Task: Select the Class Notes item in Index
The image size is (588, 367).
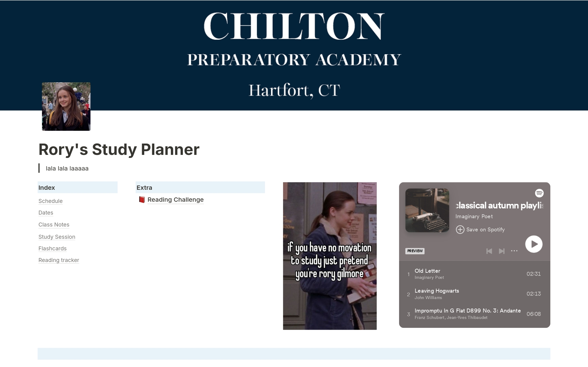Action: point(54,224)
